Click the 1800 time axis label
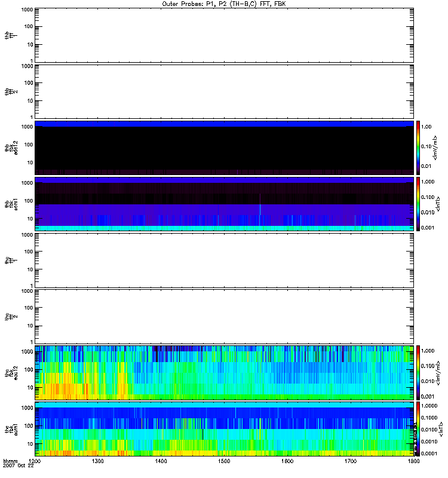This screenshot has width=448, height=478. point(413,461)
